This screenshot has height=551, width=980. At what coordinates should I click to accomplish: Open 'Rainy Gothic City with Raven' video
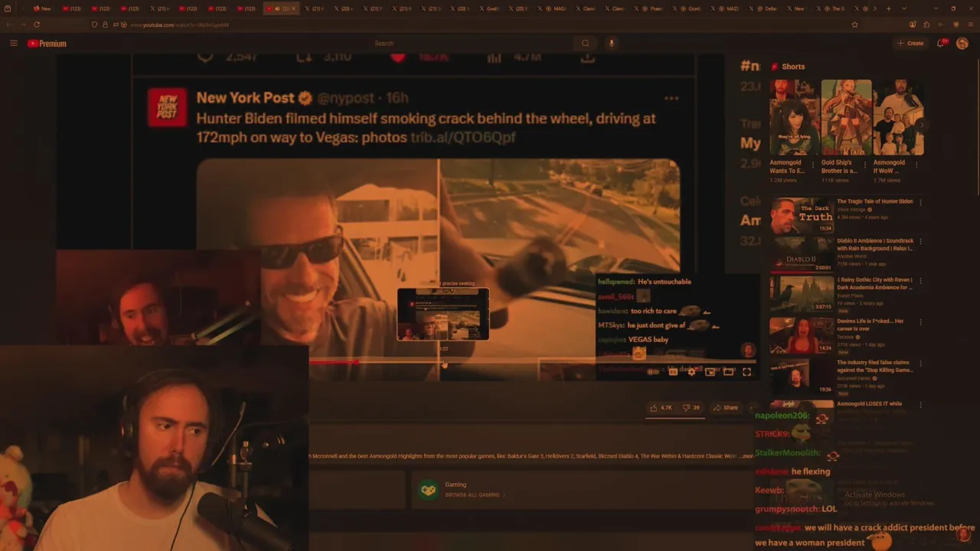click(x=874, y=284)
